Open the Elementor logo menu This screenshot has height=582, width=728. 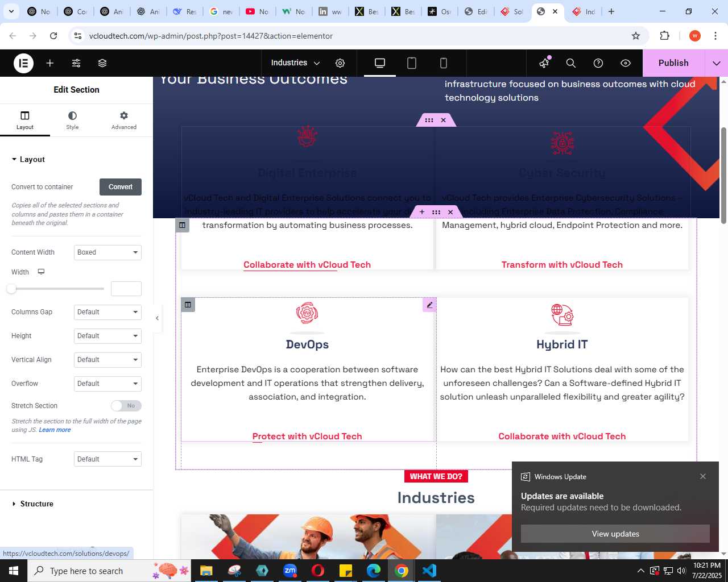click(x=23, y=63)
